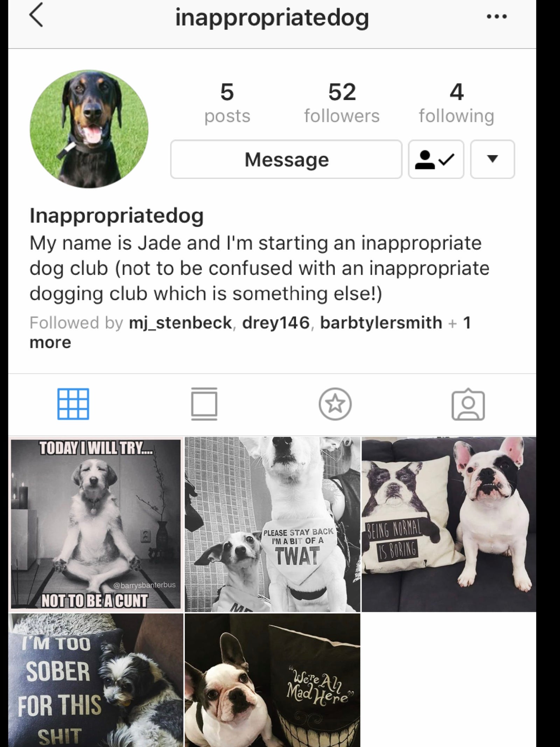Open the Please Stay Back bandana post
The width and height of the screenshot is (560, 747).
point(272,524)
